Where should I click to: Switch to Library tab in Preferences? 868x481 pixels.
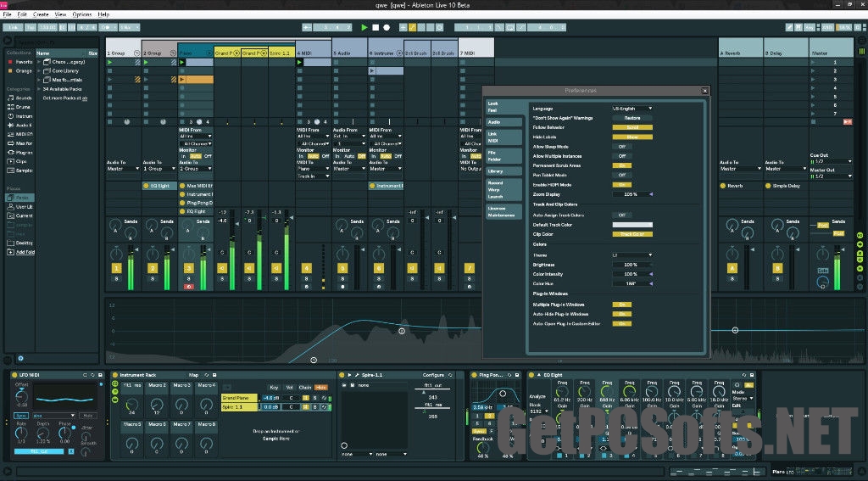pos(504,171)
